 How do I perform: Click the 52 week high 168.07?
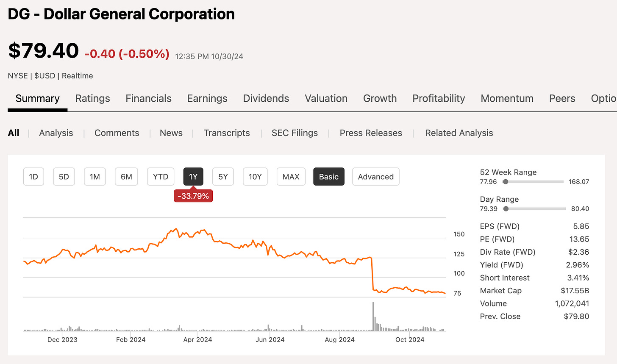point(579,182)
